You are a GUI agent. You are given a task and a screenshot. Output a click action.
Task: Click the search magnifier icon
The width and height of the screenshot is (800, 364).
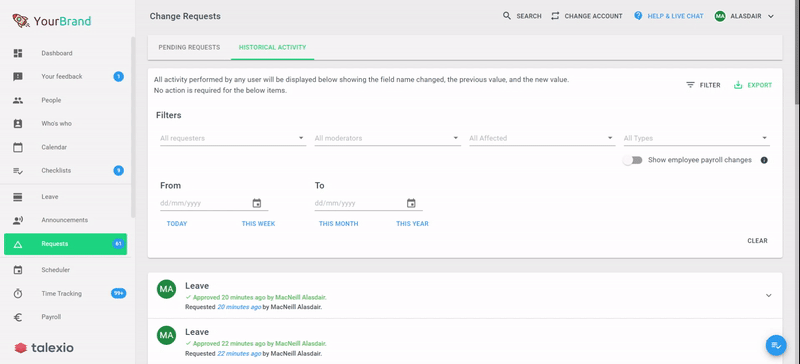(507, 16)
